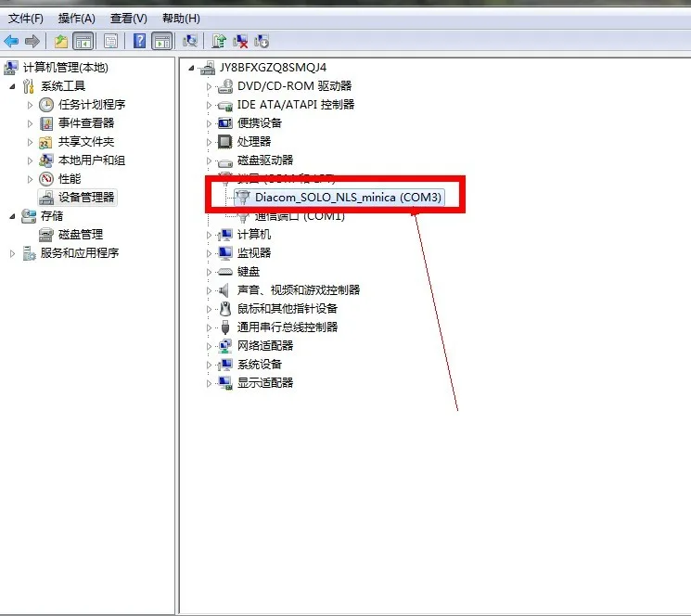Image resolution: width=691 pixels, height=616 pixels.
Task: Select the 便携设备 label
Action: pyautogui.click(x=260, y=123)
